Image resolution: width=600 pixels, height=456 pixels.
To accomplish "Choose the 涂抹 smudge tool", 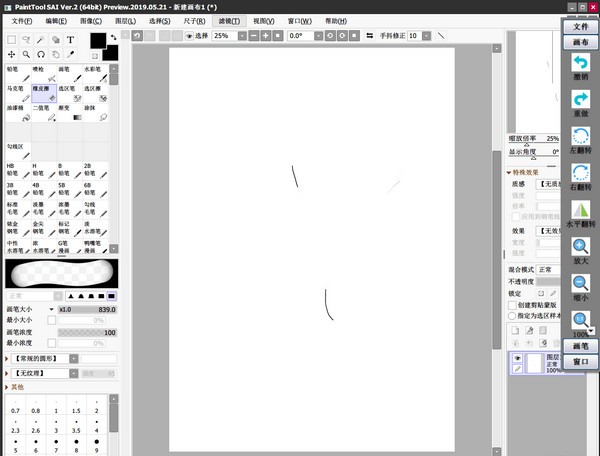I will 96,113.
